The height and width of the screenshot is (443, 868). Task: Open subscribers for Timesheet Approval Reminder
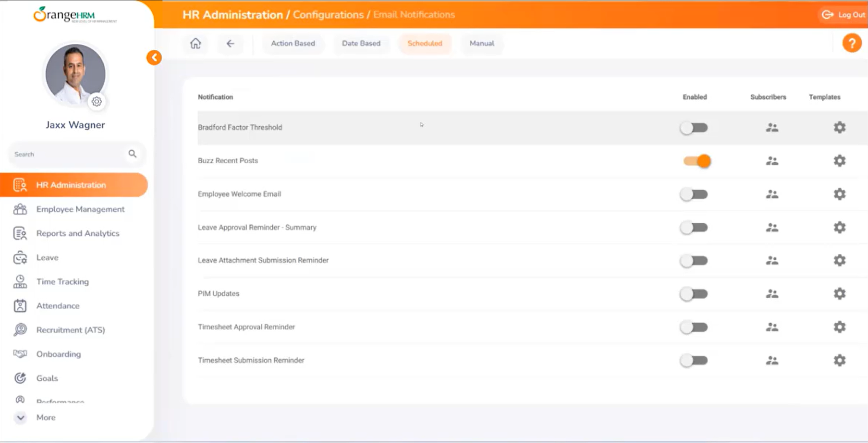click(772, 327)
